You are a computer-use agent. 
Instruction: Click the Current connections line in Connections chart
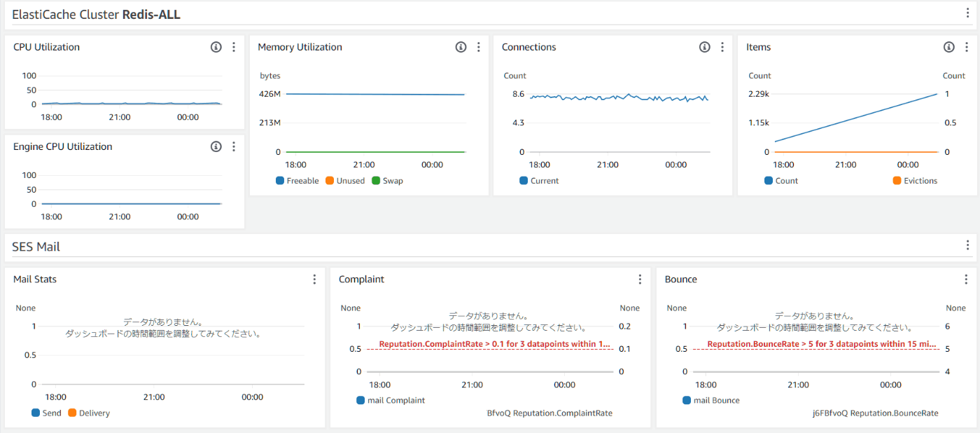619,98
